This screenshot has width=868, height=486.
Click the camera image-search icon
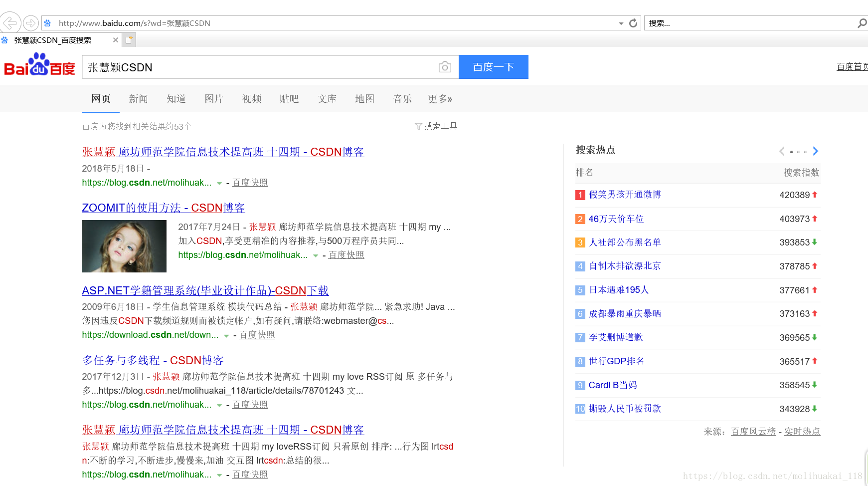click(x=445, y=67)
